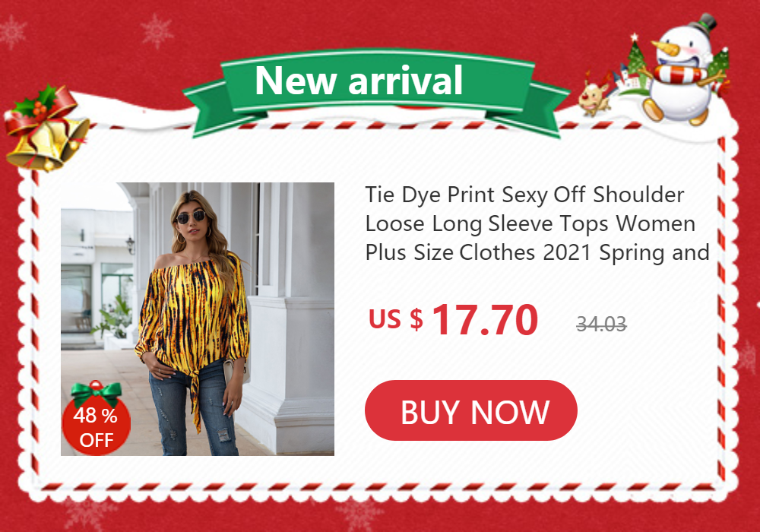Screen dimensions: 760x532
Task: Click the BUY NOW button
Action: pyautogui.click(x=470, y=410)
